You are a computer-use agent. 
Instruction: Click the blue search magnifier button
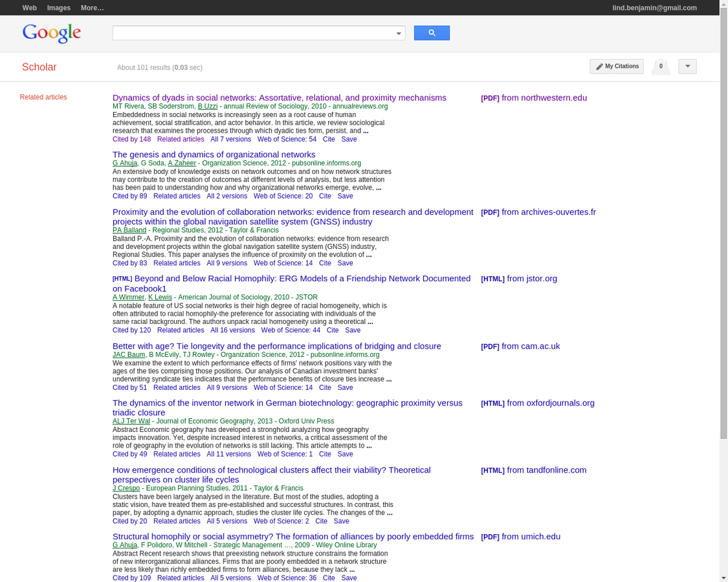tap(432, 33)
